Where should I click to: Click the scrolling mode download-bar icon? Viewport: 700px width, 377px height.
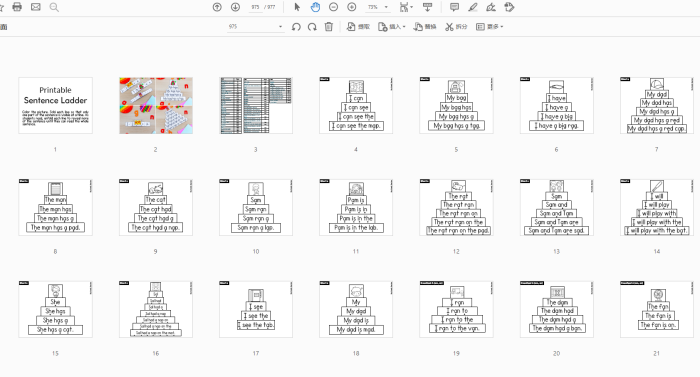pos(427,7)
